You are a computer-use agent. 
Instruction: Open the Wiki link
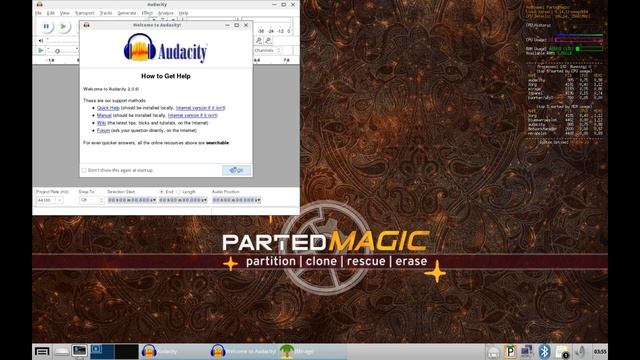click(101, 123)
